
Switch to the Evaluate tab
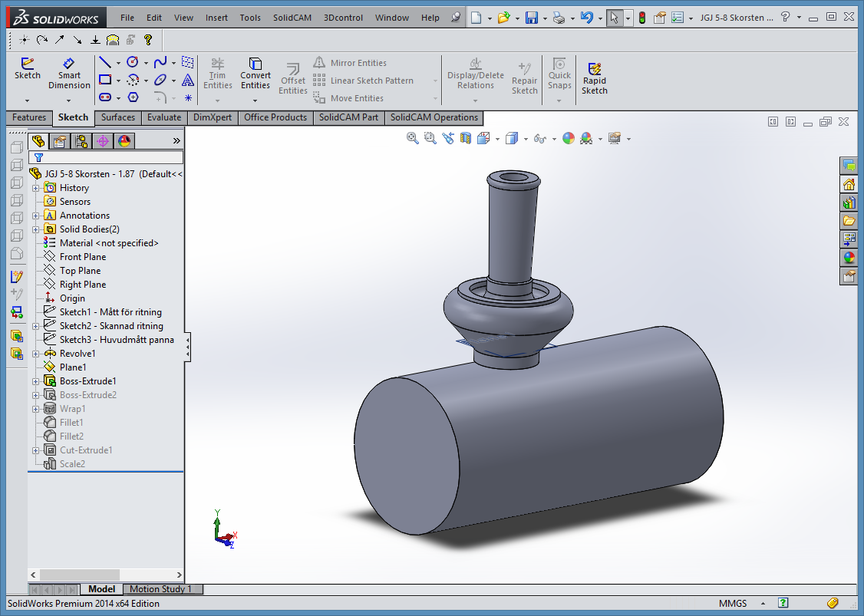[164, 117]
